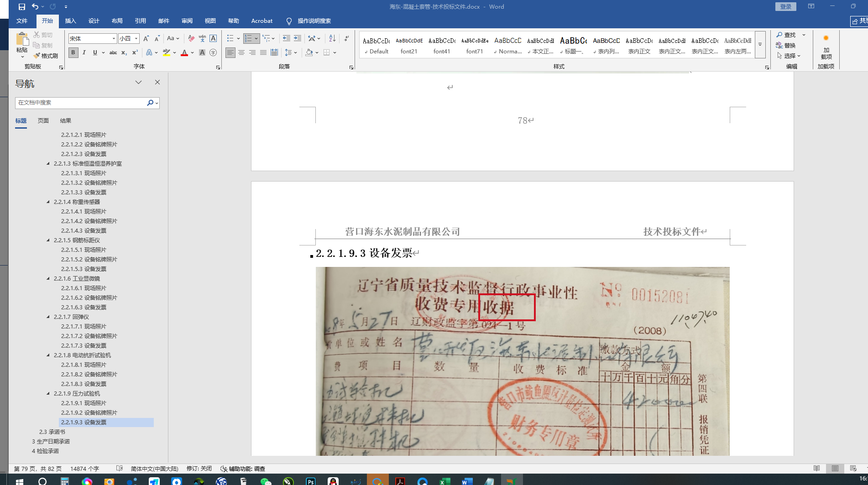Activate the 格式刷 format painter
Screen dimensions: 868x485
(46, 56)
